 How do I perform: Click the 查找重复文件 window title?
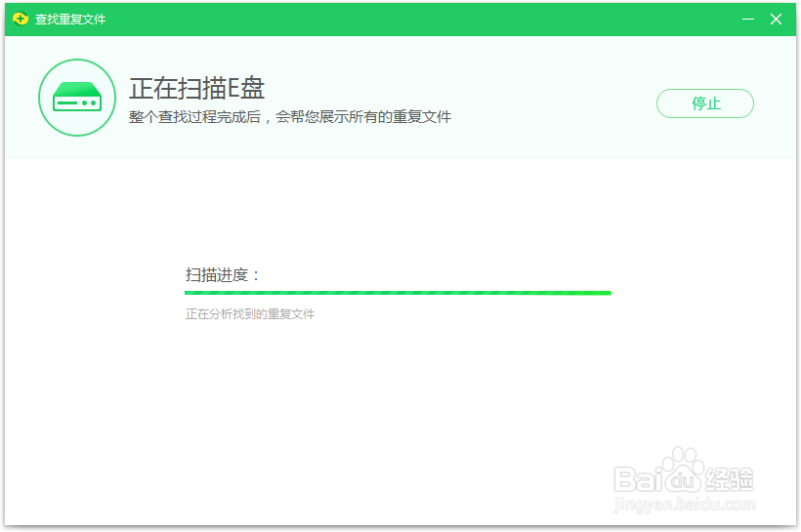pos(70,20)
